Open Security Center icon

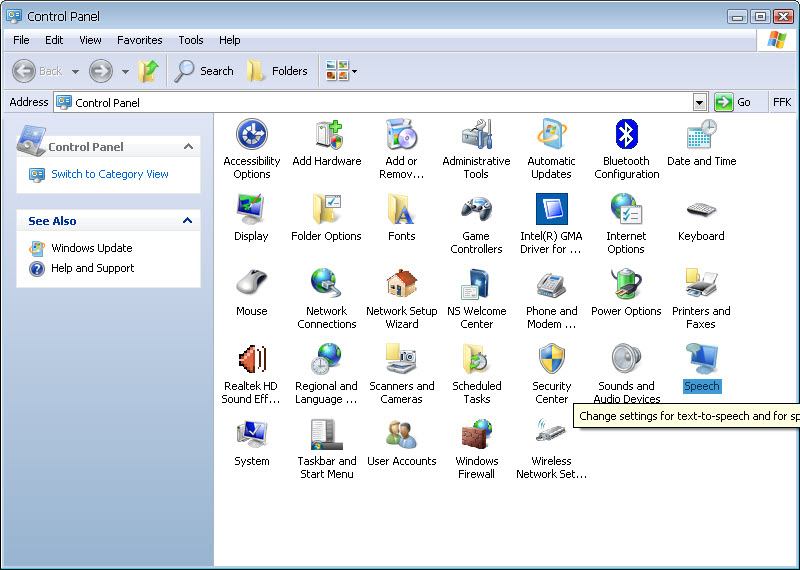552,359
